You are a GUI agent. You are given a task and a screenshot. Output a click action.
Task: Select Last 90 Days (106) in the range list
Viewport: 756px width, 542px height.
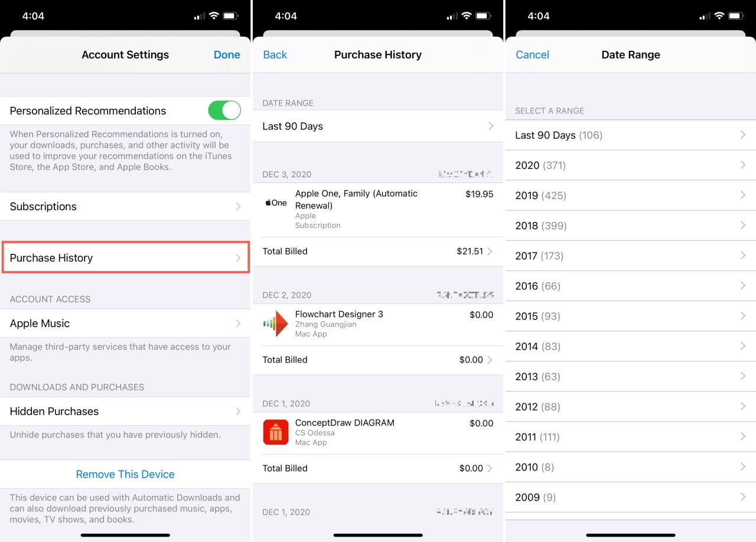tap(630, 135)
